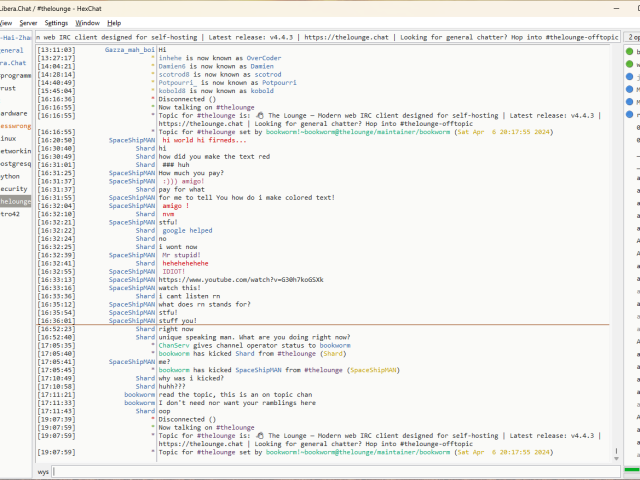Screen dimensions: 640x480
Task: Click Gazza_mah_boi nickname in chat log
Action: click(129, 49)
